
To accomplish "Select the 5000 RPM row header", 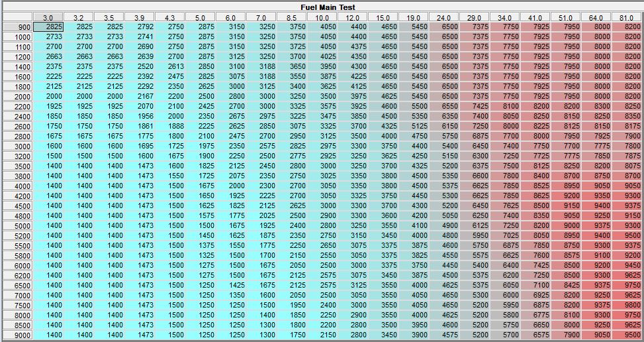I will coord(18,225).
